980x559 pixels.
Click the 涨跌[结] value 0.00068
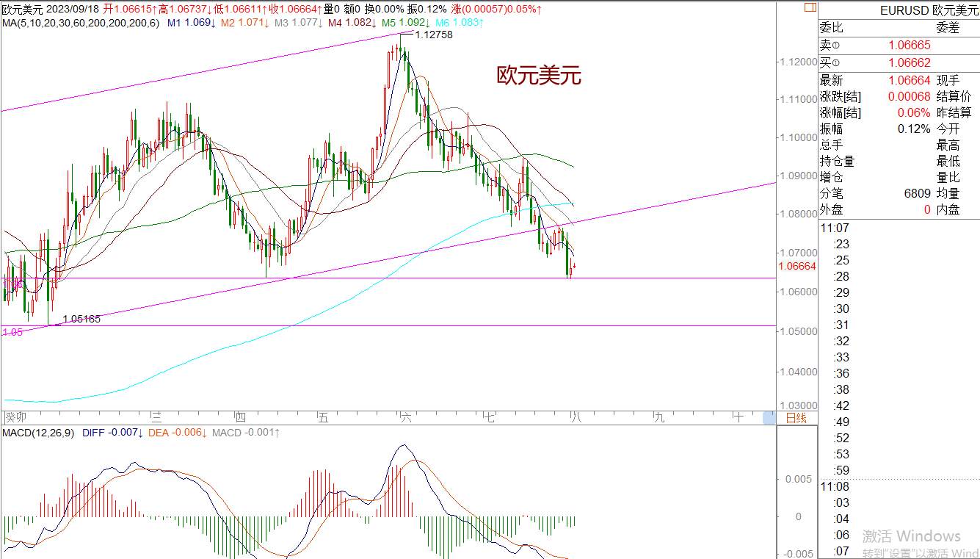[x=910, y=97]
